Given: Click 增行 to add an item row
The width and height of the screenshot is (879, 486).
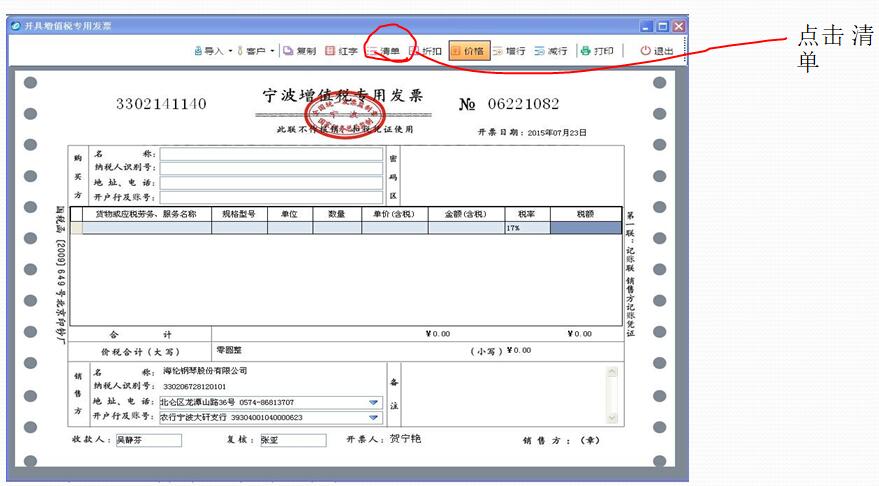Looking at the screenshot, I should [x=509, y=51].
